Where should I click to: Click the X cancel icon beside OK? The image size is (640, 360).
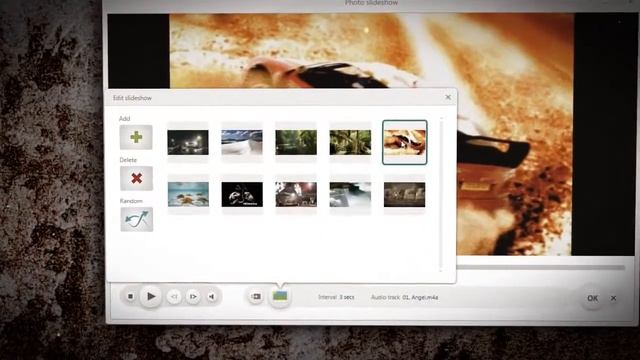tap(613, 298)
